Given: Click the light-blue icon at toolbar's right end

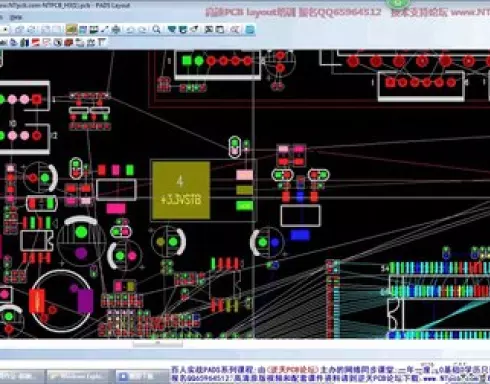Looking at the screenshot, I should 250,30.
